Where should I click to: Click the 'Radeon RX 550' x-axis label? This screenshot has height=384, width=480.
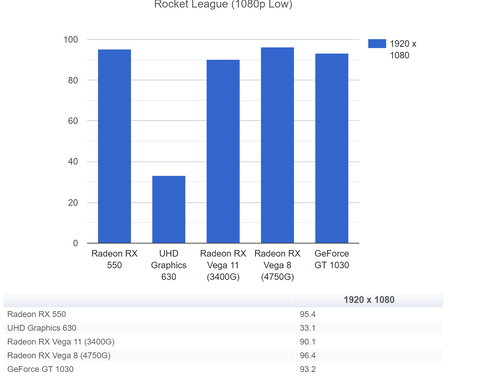[114, 259]
